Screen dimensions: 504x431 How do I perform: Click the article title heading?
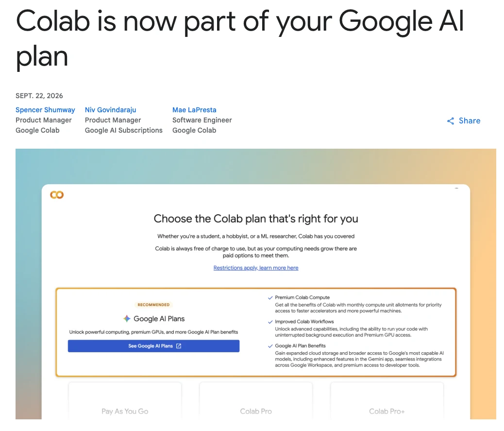(240, 38)
